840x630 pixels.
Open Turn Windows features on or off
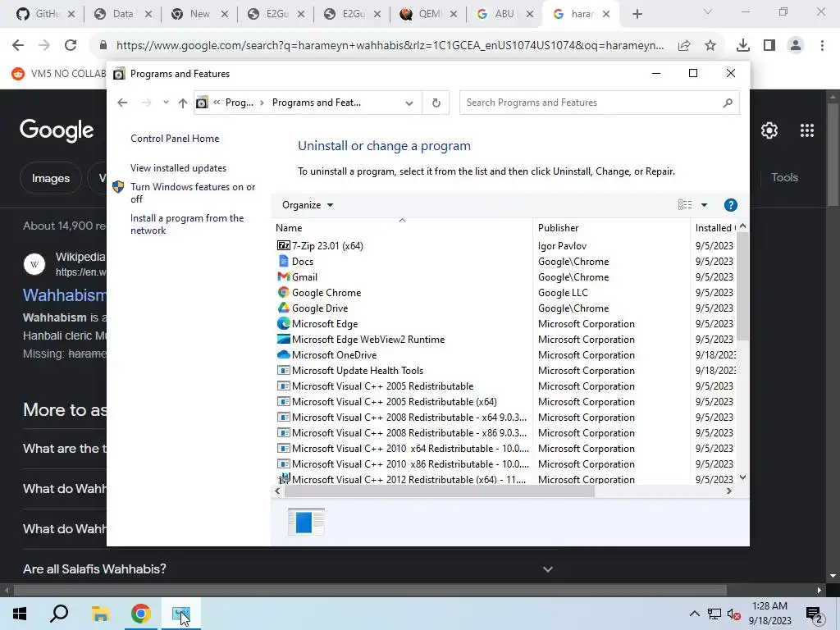click(193, 193)
